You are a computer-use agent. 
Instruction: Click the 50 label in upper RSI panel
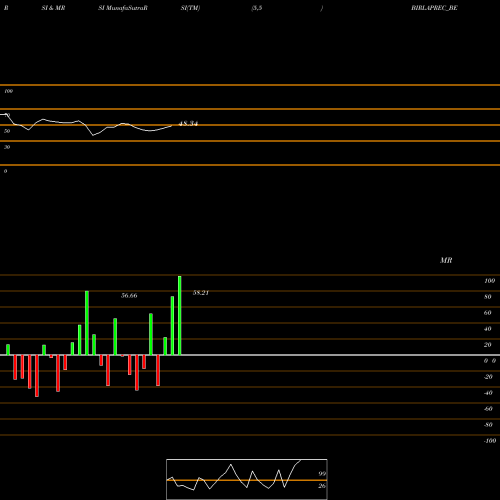click(x=7, y=131)
